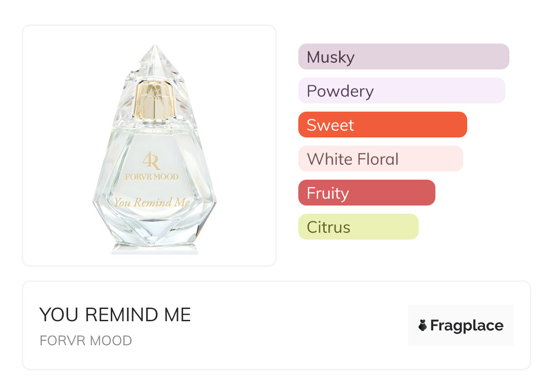Select the Powdery accord bar
The image size is (553, 392).
401,91
